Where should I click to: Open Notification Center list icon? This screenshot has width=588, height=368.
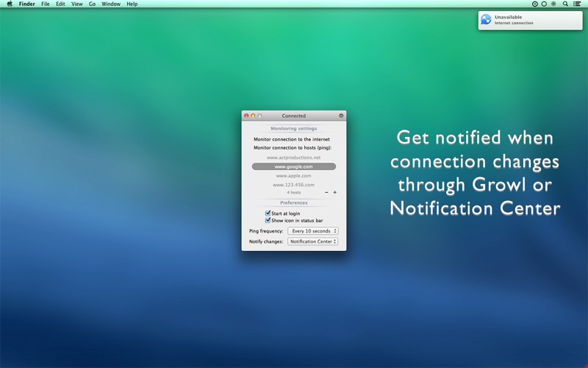pyautogui.click(x=577, y=4)
